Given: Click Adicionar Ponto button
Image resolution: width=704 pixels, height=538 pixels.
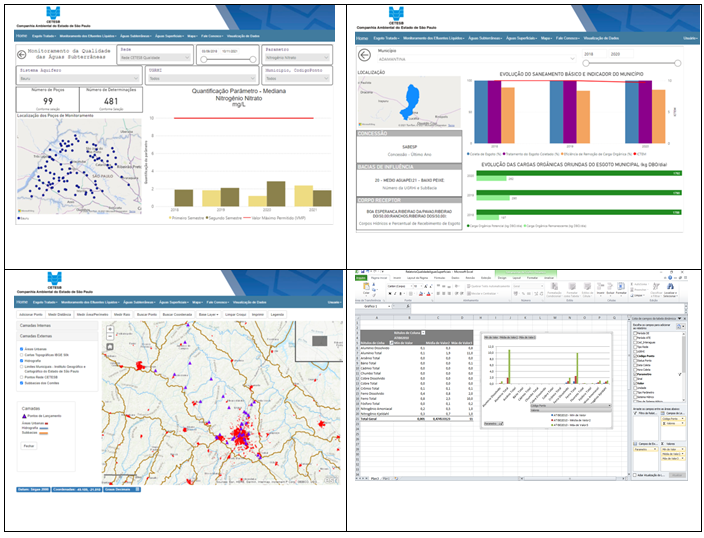Looking at the screenshot, I should (x=30, y=314).
